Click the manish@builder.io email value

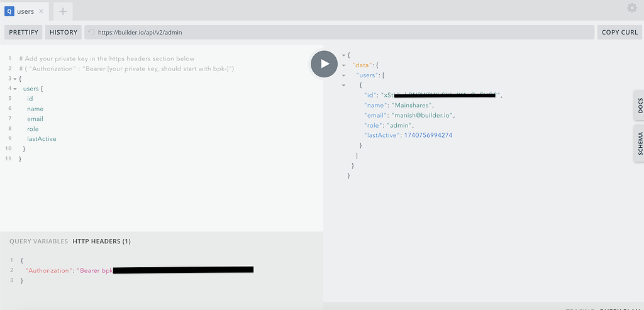pos(423,115)
